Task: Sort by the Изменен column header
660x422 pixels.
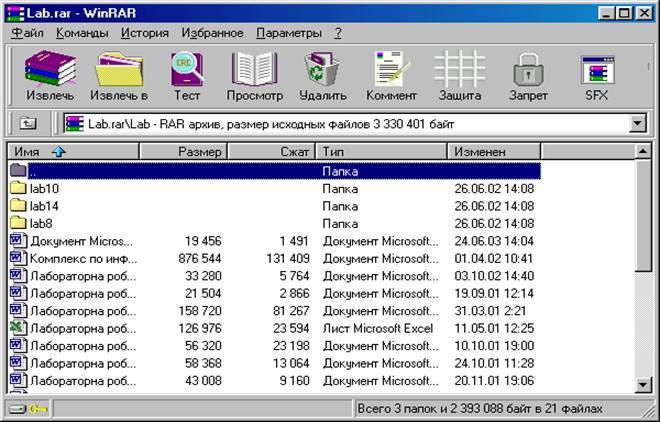Action: 494,151
